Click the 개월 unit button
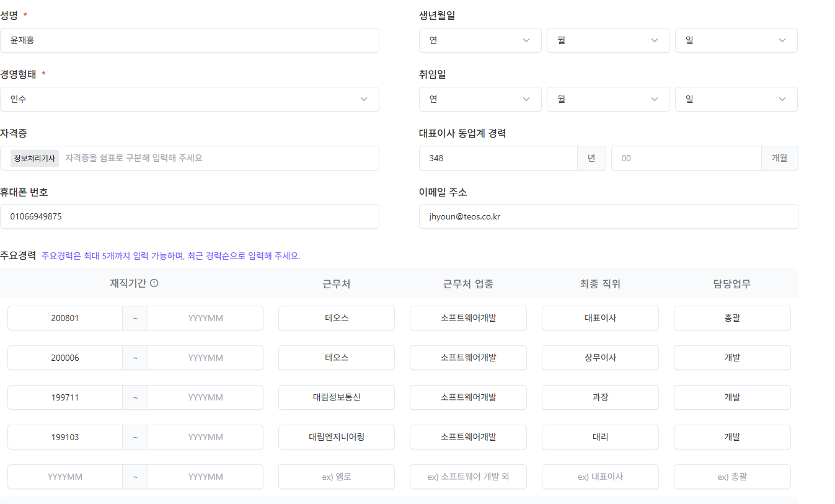The width and height of the screenshot is (835, 504). [780, 158]
